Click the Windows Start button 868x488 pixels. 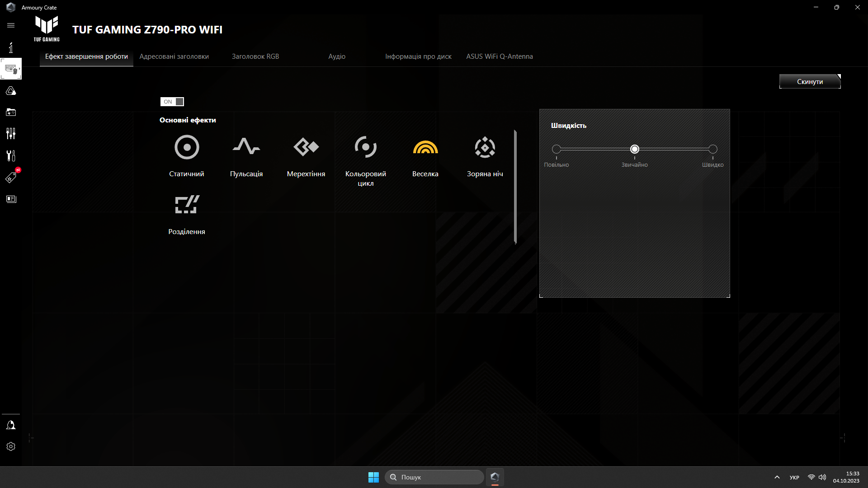[373, 477]
